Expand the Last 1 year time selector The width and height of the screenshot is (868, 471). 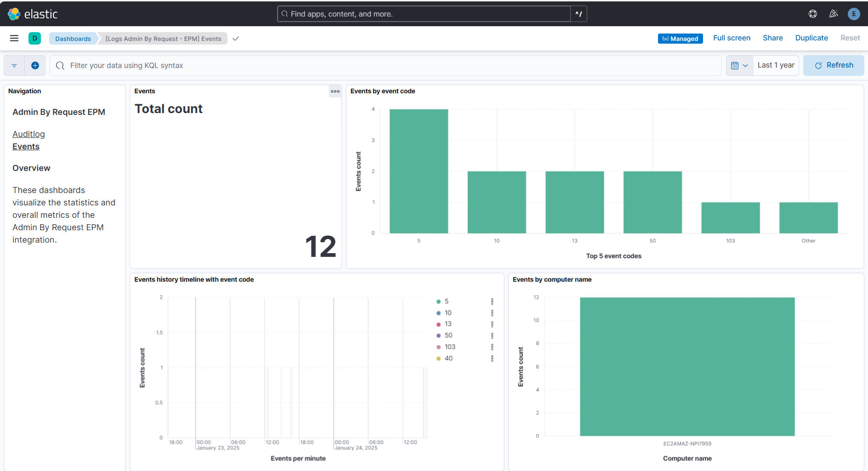tap(776, 65)
